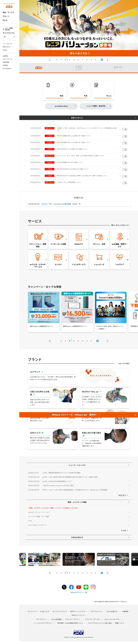Pause the campaign carousel

point(97,341)
